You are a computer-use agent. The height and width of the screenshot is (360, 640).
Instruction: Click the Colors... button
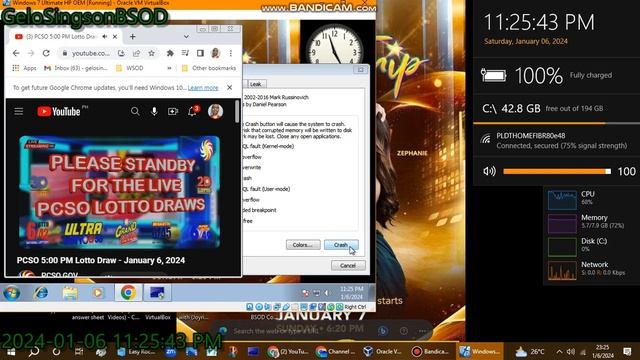[303, 245]
